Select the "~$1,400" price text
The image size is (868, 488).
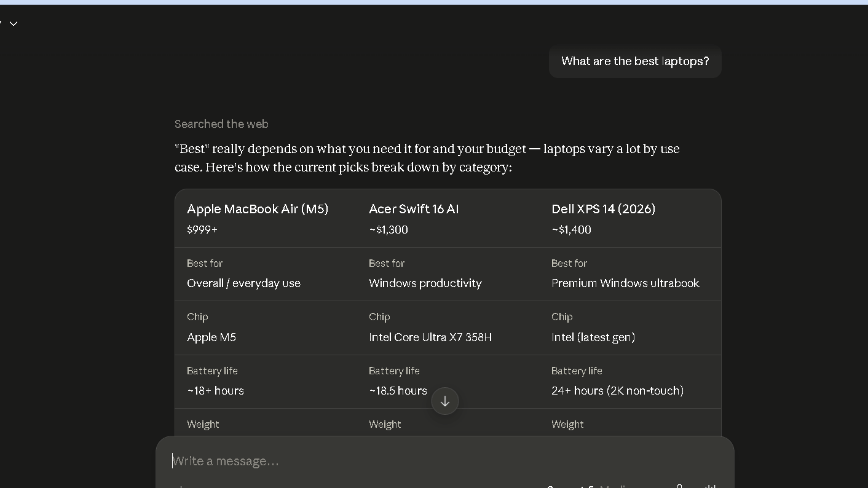(571, 230)
